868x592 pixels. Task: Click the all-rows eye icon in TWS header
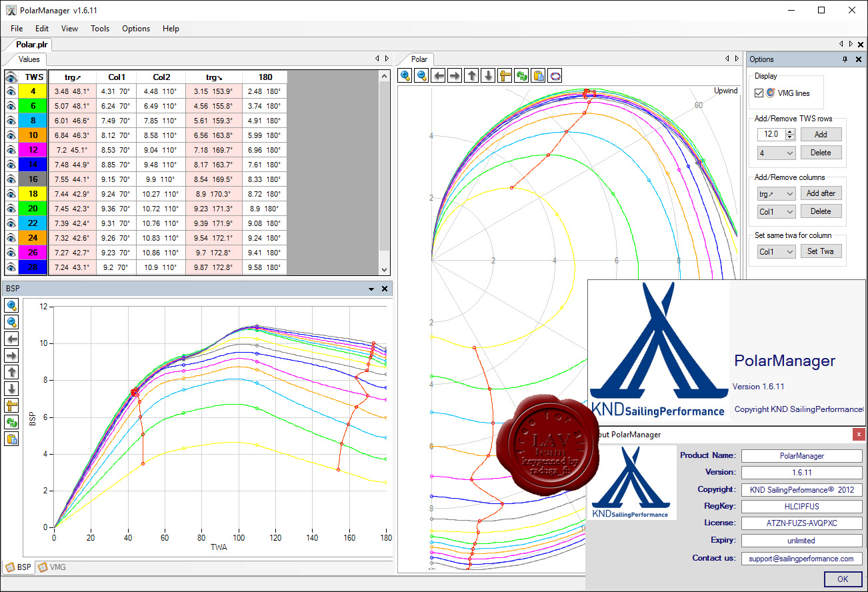pyautogui.click(x=11, y=77)
